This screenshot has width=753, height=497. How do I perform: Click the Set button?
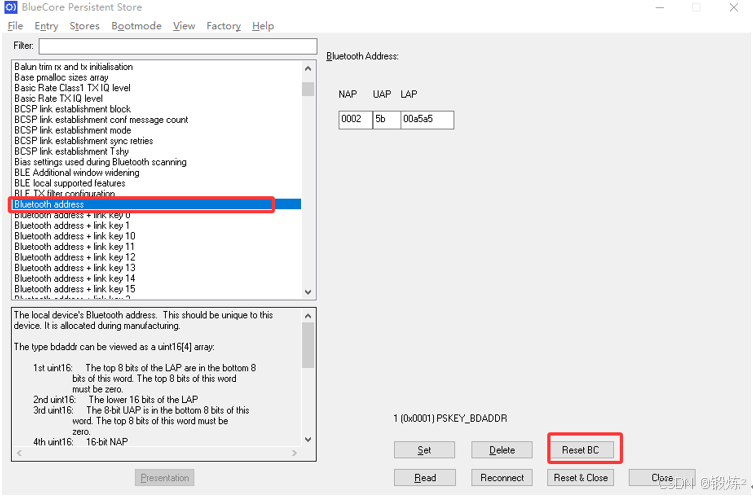tap(424, 450)
